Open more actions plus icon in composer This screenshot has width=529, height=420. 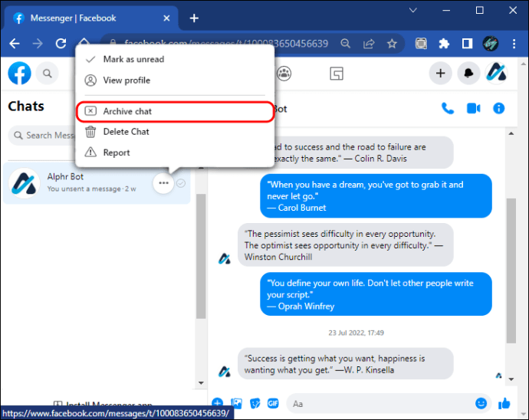point(217,403)
